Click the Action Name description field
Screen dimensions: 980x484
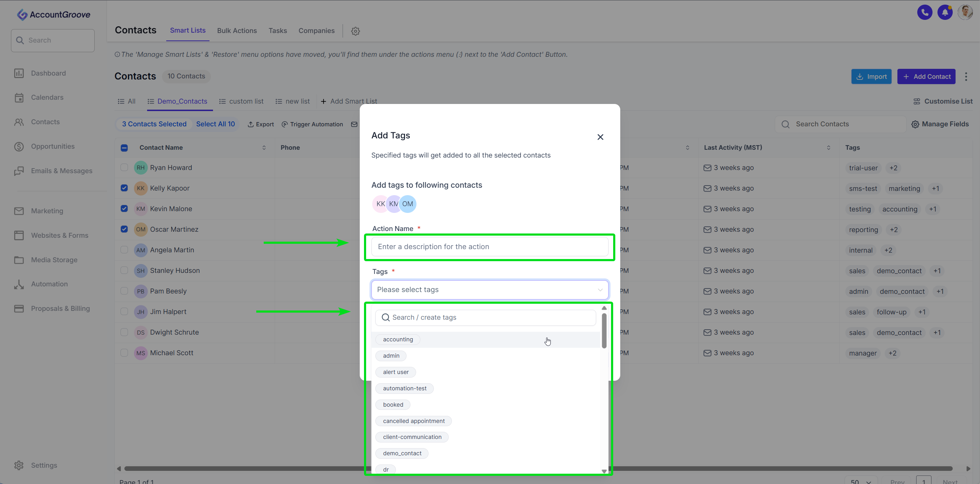489,247
